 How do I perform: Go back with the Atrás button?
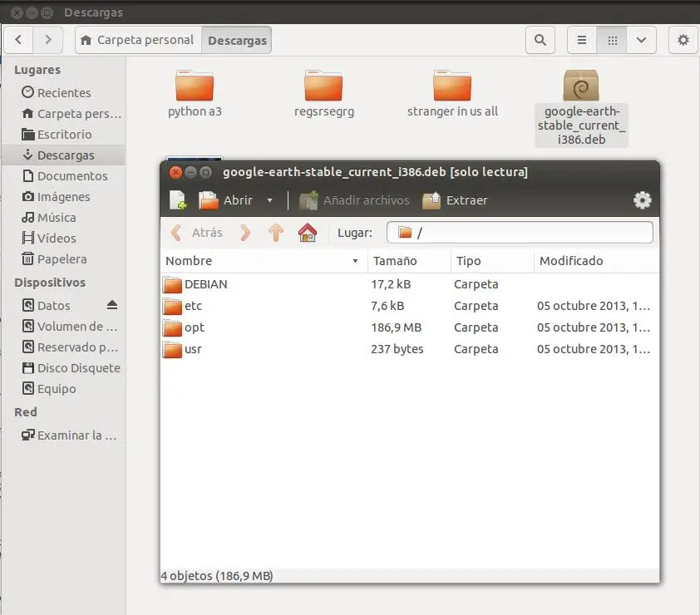point(197,233)
